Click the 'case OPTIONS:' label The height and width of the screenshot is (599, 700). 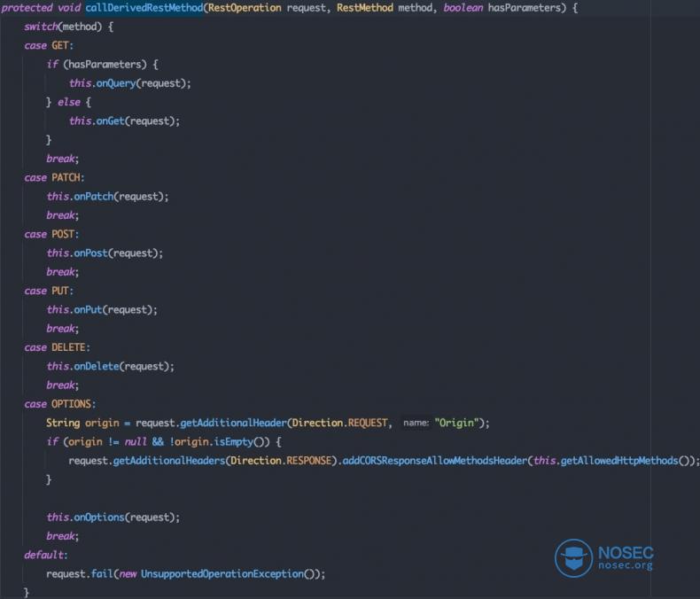click(60, 404)
